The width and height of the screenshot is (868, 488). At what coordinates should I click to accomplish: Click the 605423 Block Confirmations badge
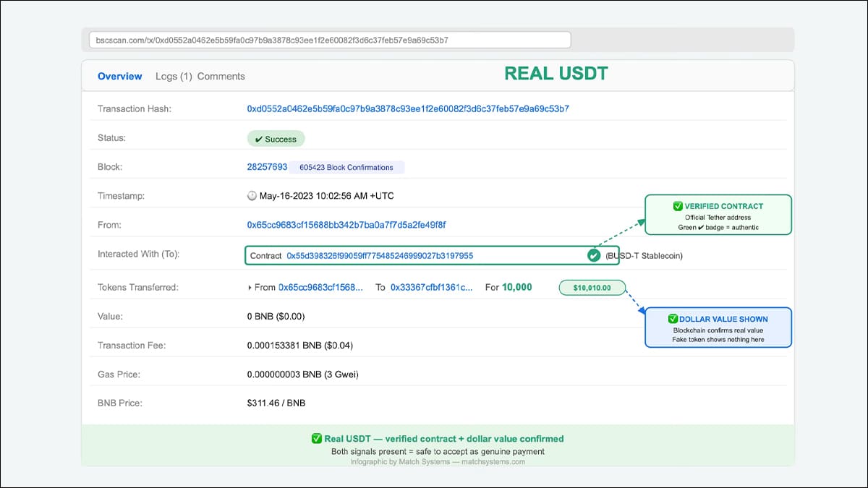[348, 167]
